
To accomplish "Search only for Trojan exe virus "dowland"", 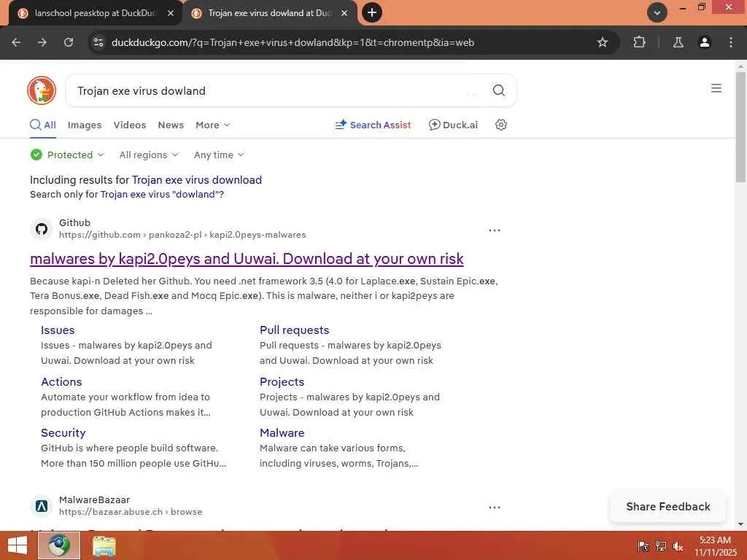I will [x=160, y=194].
